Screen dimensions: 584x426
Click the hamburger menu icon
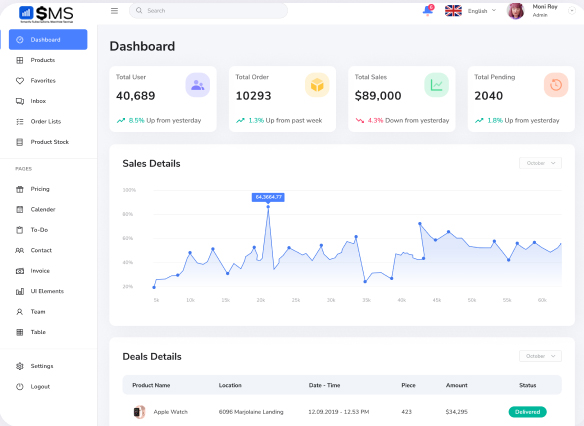pyautogui.click(x=114, y=11)
